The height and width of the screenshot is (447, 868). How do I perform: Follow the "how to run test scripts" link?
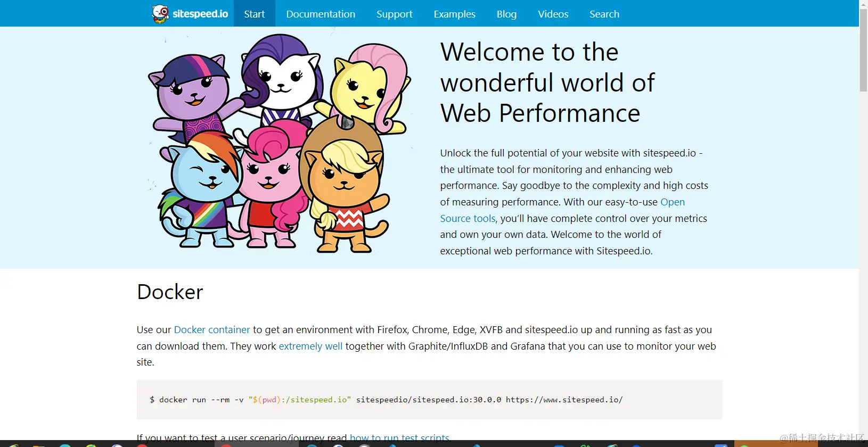pos(399,438)
